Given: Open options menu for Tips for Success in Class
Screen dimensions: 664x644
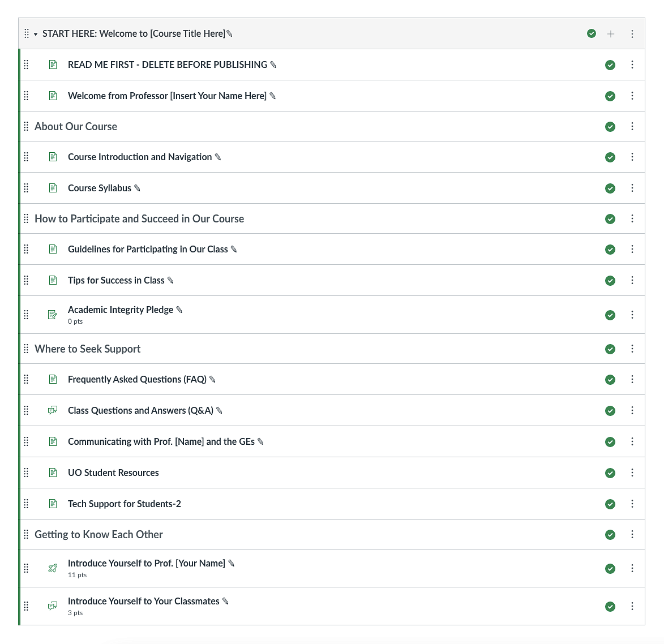Looking at the screenshot, I should 632,280.
